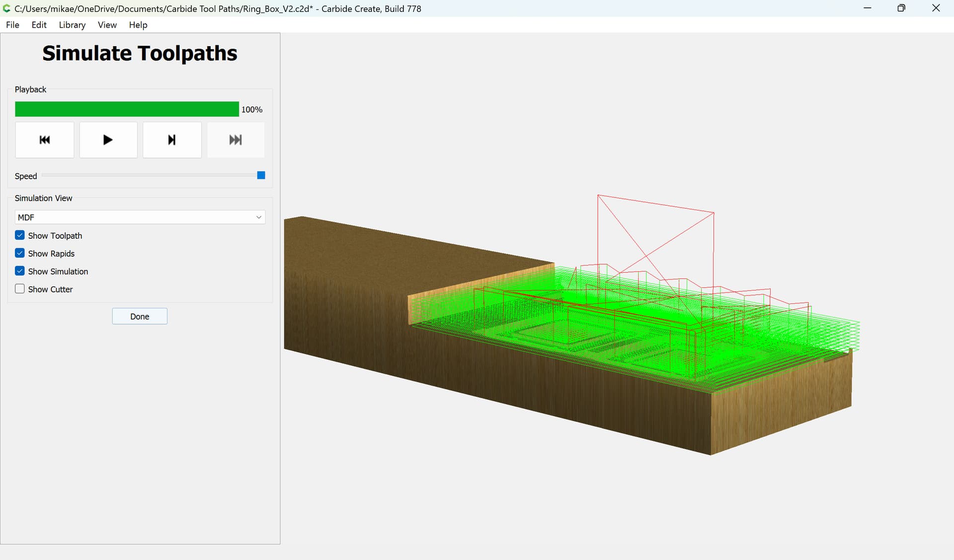
Task: Turn off Show Simulation checkbox
Action: (x=20, y=271)
